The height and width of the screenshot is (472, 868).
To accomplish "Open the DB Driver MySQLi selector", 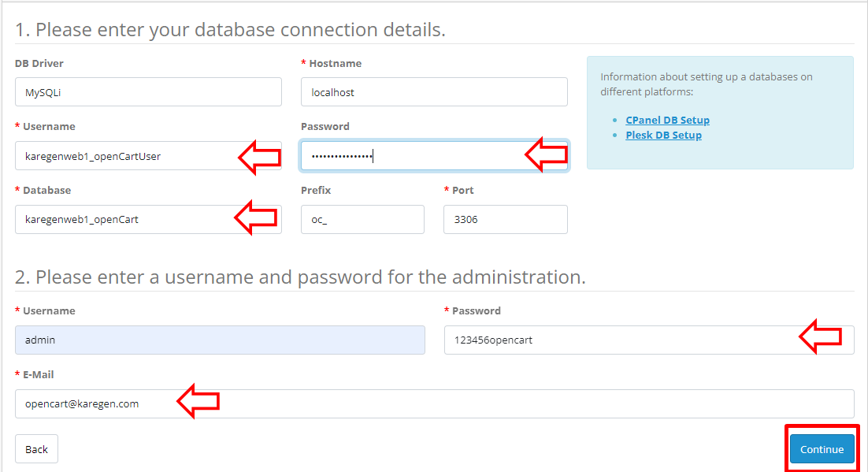I will click(x=148, y=92).
